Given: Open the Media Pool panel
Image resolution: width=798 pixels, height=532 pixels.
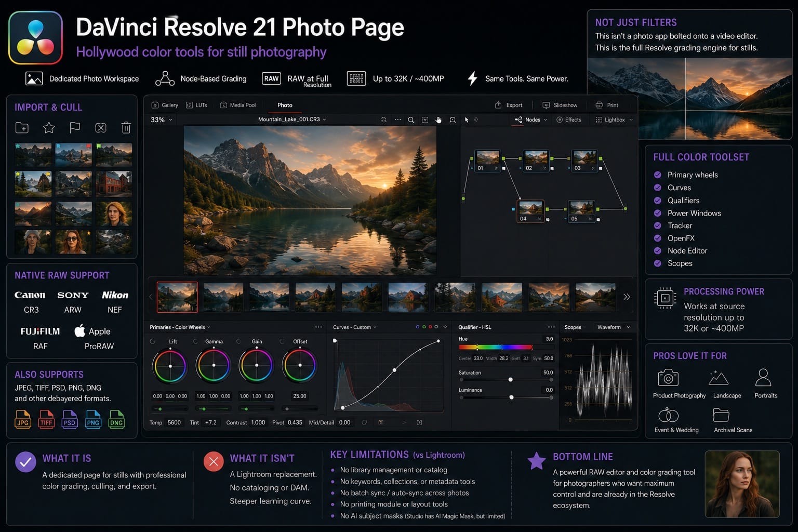Looking at the screenshot, I should [238, 105].
